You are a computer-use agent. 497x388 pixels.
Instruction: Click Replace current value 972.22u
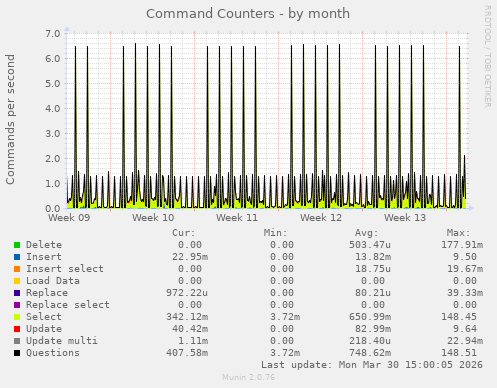pyautogui.click(x=187, y=293)
